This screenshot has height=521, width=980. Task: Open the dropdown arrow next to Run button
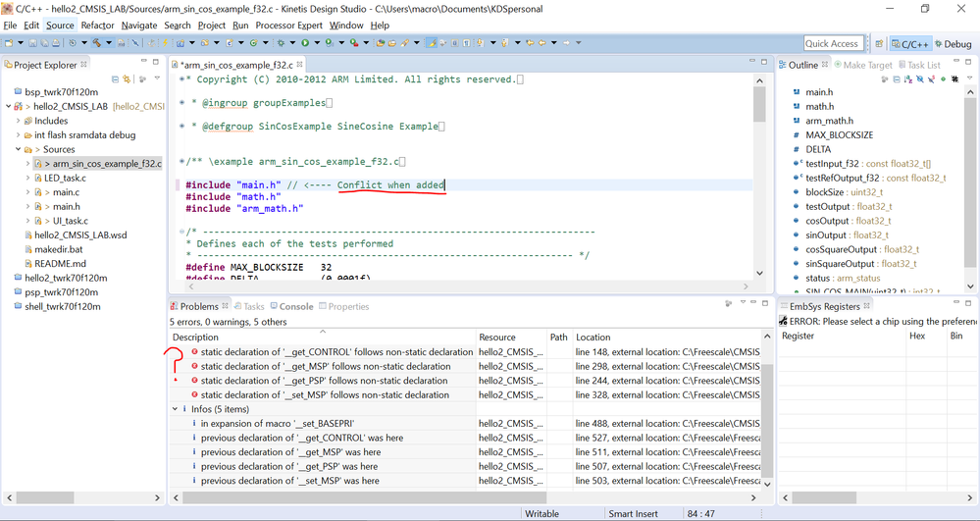click(317, 43)
